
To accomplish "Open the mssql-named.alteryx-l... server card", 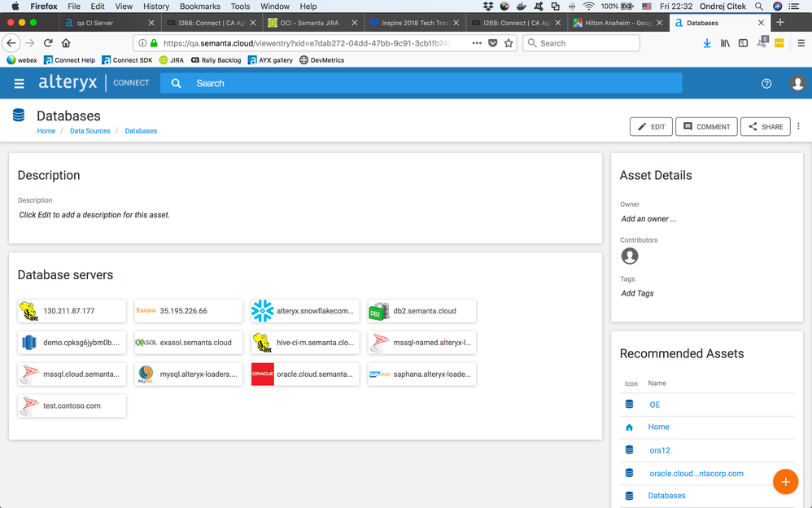I will 421,343.
